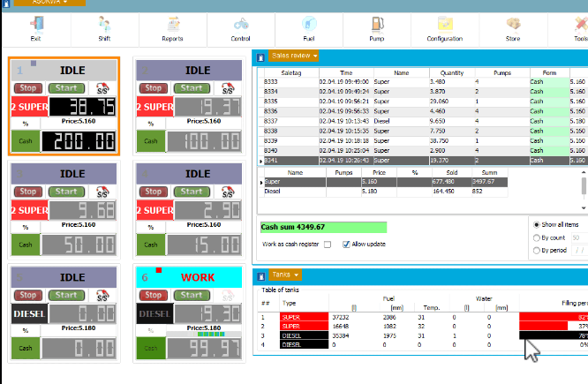Image resolution: width=588 pixels, height=384 pixels.
Task: Click the Store toolbar icon
Action: pos(513,27)
